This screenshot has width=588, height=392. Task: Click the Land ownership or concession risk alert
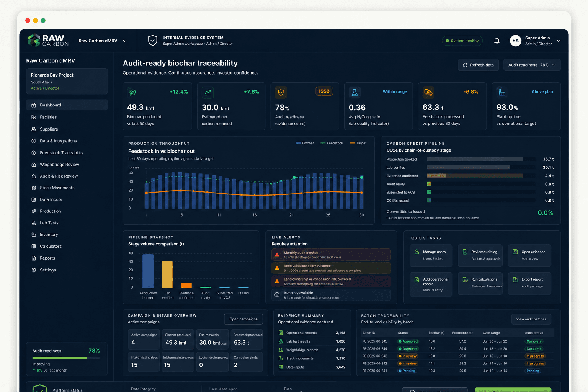(331, 281)
